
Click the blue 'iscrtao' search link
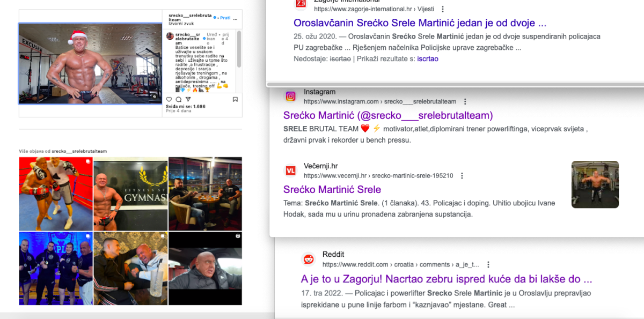coord(428,58)
